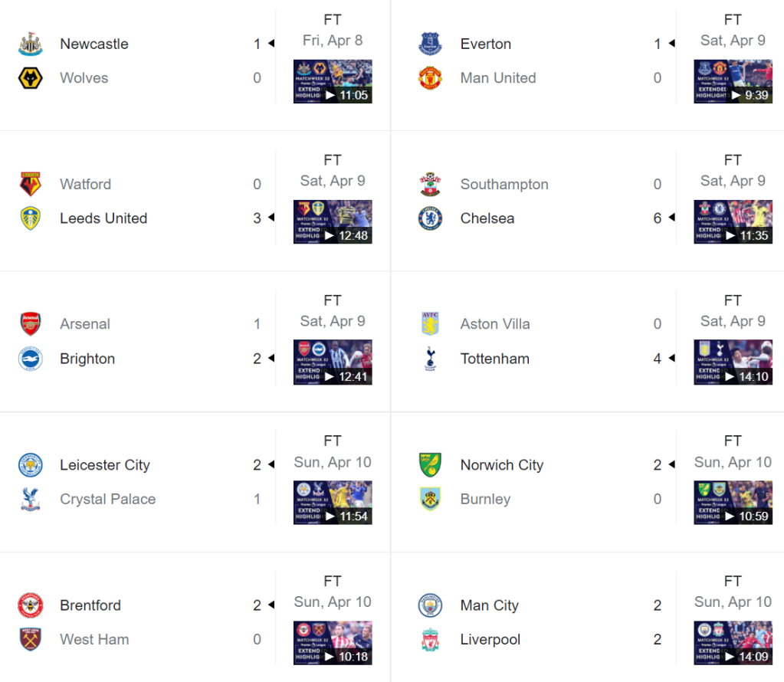
Task: Play Southampton vs Chelsea highlights video
Action: coord(733,221)
